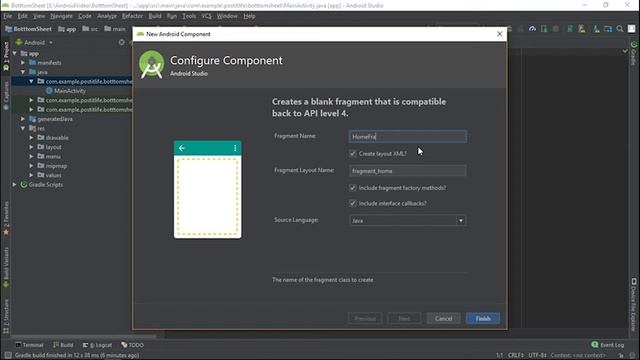Click the BottomSheet breadcrumb project icon

point(8,29)
